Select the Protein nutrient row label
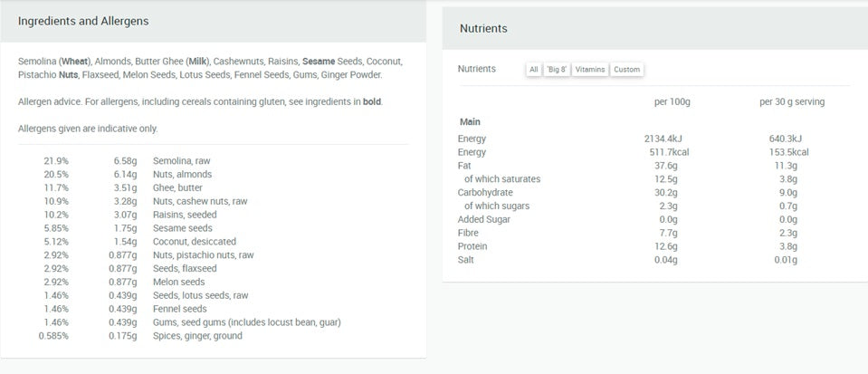This screenshot has height=374, width=868. 473,246
